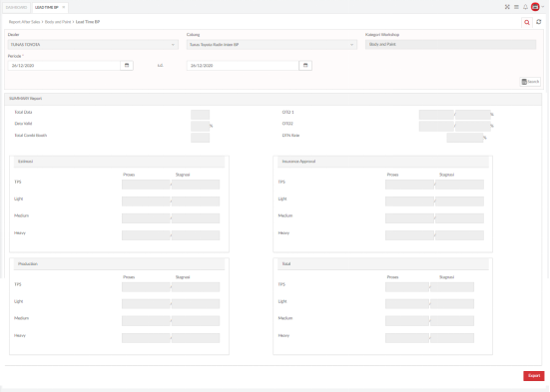
Task: Click Total panel Light Stagnasi field
Action: pyautogui.click(x=452, y=303)
